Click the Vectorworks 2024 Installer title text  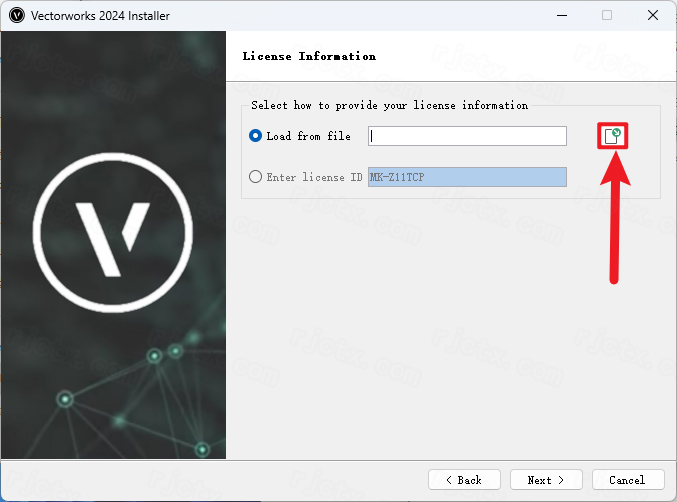coord(100,15)
